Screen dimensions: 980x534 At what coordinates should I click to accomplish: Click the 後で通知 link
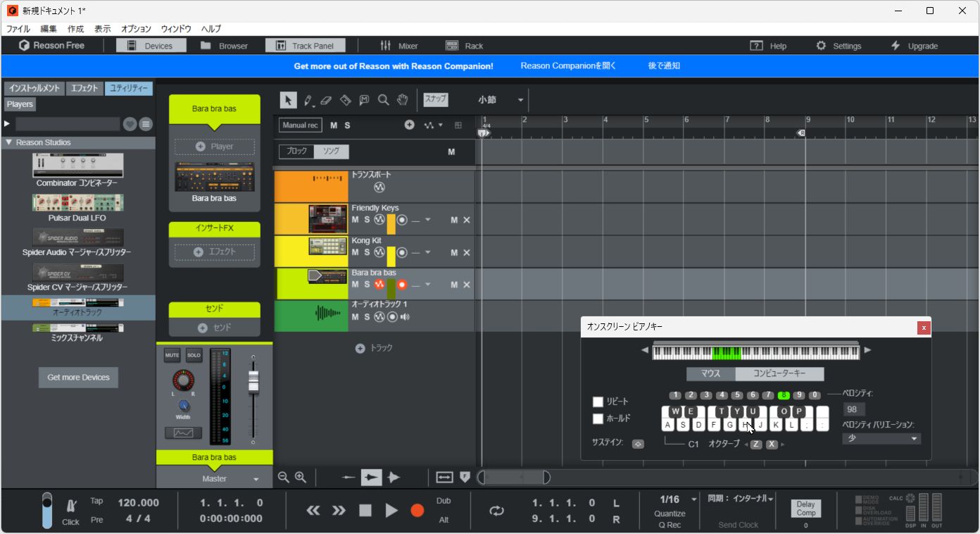click(664, 66)
